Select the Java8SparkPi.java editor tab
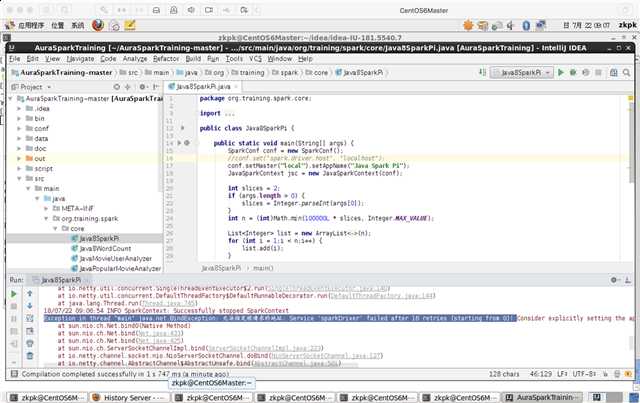 point(203,87)
